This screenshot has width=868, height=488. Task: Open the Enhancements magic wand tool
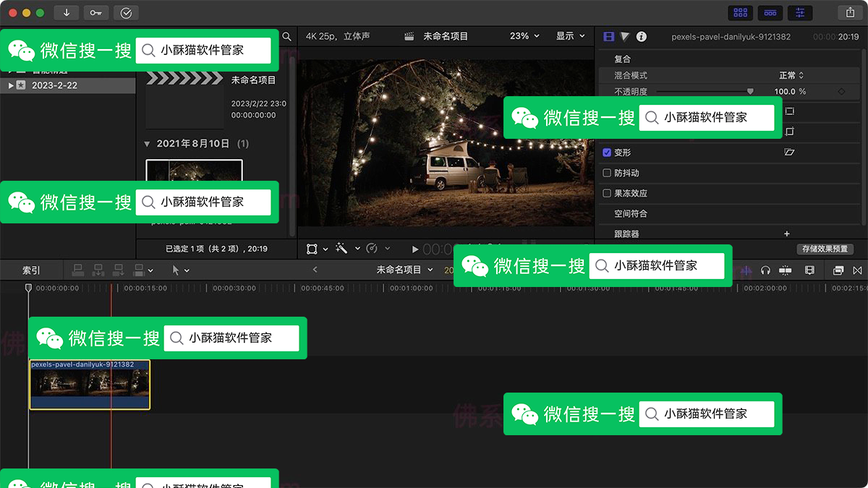(341, 248)
